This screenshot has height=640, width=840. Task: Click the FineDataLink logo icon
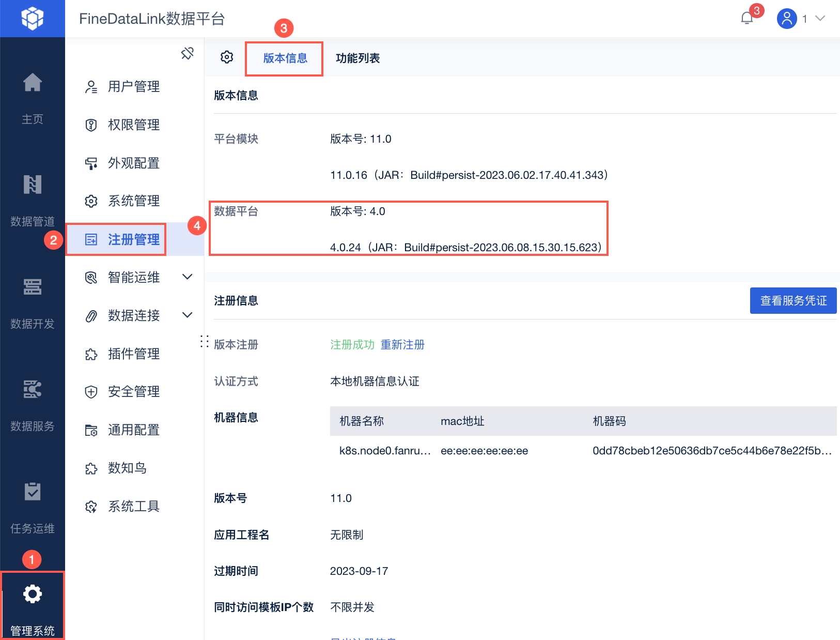click(32, 19)
